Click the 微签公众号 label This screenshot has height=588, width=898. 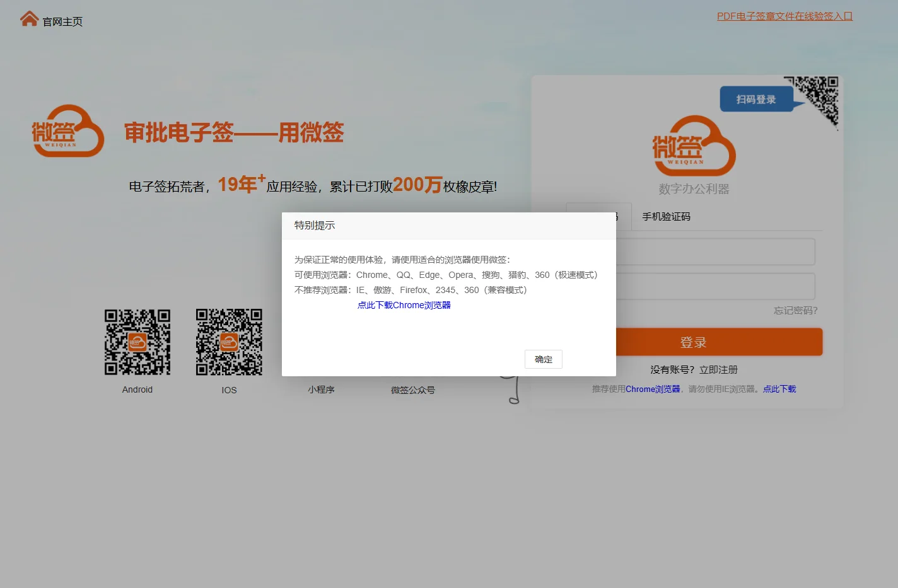pyautogui.click(x=413, y=390)
